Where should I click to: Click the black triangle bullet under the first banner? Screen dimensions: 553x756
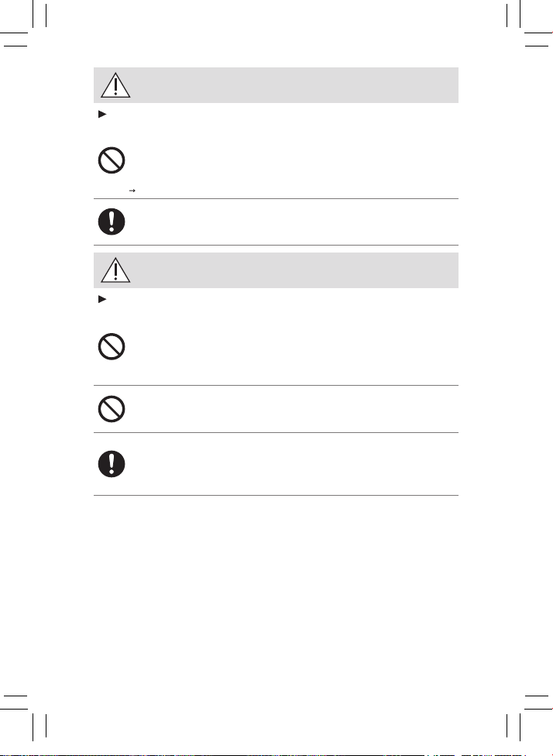(x=102, y=115)
